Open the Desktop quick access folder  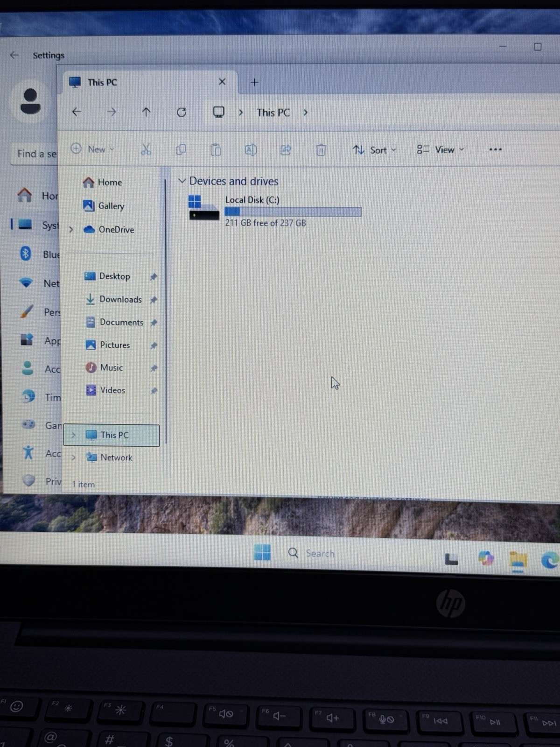(x=107, y=276)
